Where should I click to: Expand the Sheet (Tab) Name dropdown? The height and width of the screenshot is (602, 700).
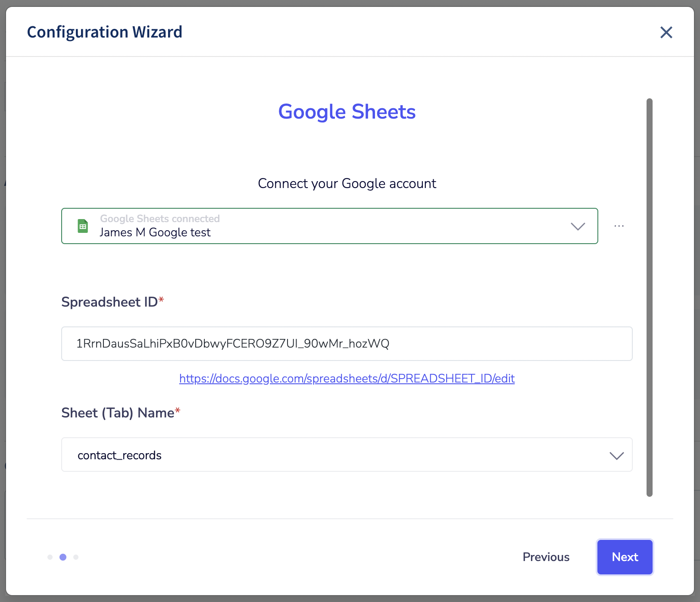click(347, 455)
